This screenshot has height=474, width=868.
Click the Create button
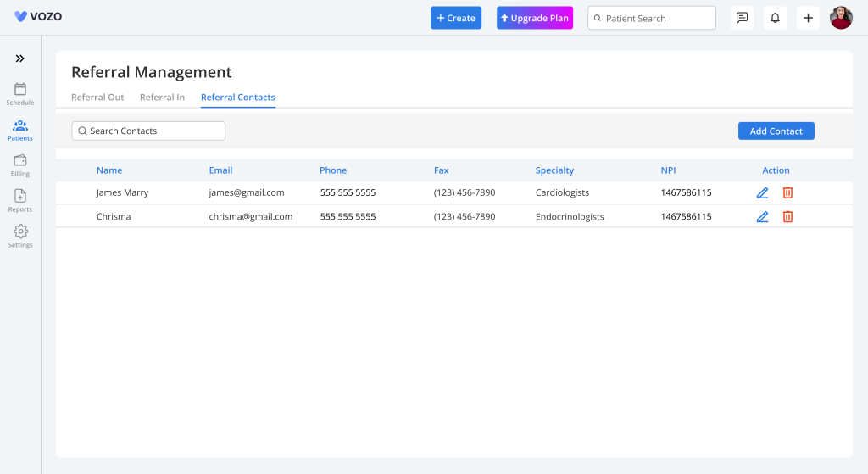[456, 18]
